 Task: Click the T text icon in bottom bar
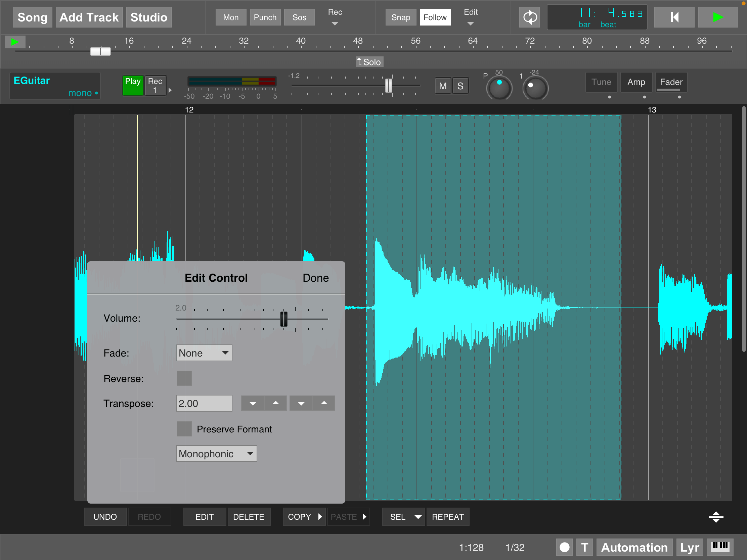[x=584, y=547]
